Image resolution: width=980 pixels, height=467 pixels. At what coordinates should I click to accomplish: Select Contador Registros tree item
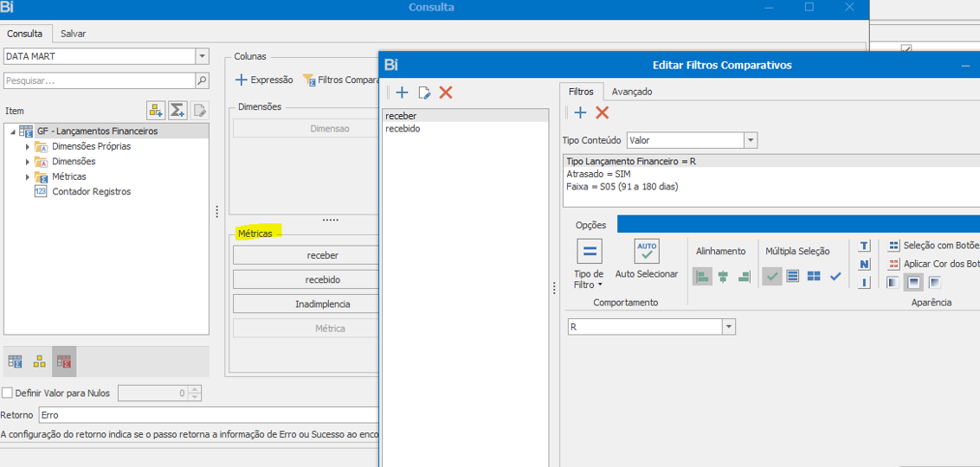click(x=91, y=192)
